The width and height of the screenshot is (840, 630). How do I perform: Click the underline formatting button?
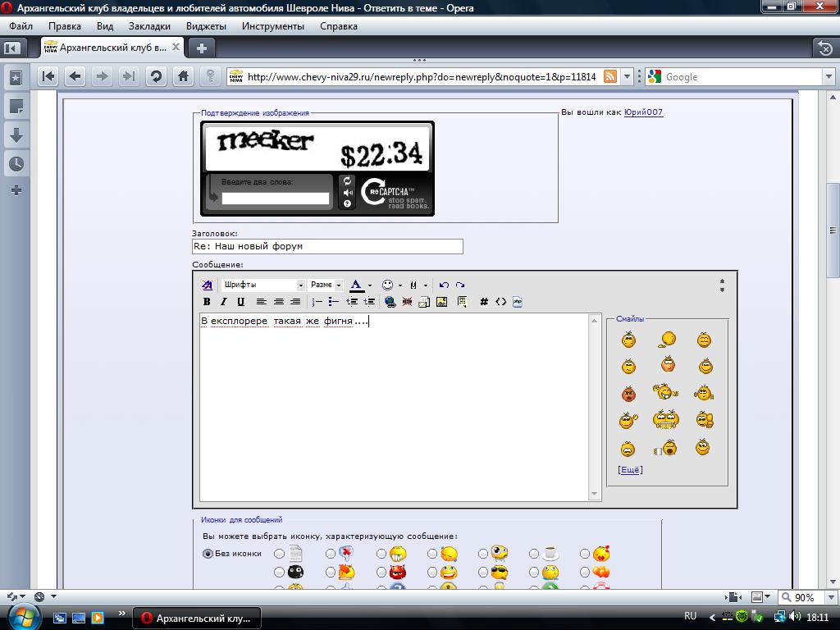pos(240,302)
